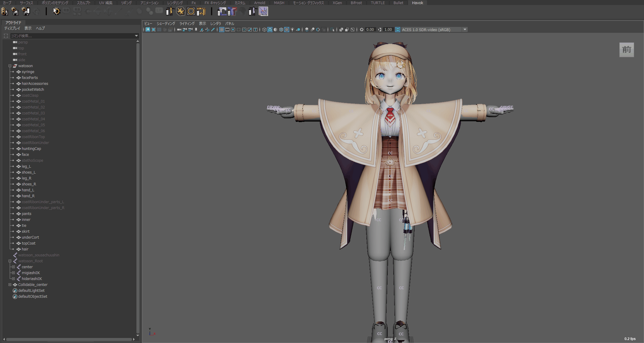Select the huntingCap mesh in outliner
This screenshot has height=343, width=644.
(x=31, y=149)
